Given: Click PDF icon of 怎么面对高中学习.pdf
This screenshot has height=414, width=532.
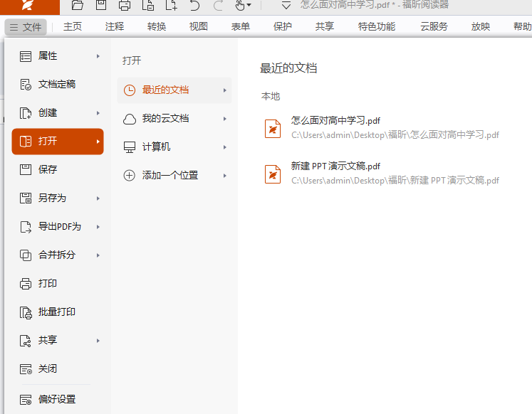Looking at the screenshot, I should (273, 129).
